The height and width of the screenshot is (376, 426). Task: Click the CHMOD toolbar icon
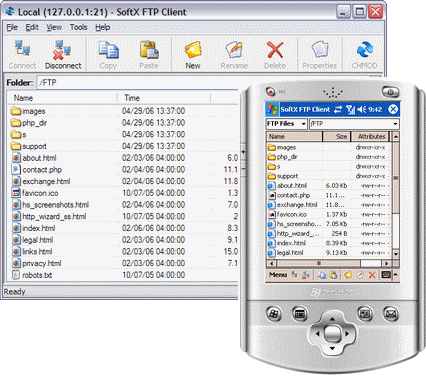coord(364,54)
